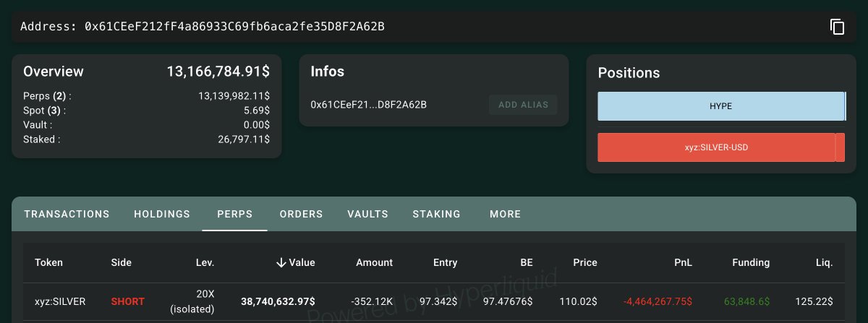Viewport: 868px width, 323px height.
Task: Select the PERPS tab
Action: click(235, 214)
